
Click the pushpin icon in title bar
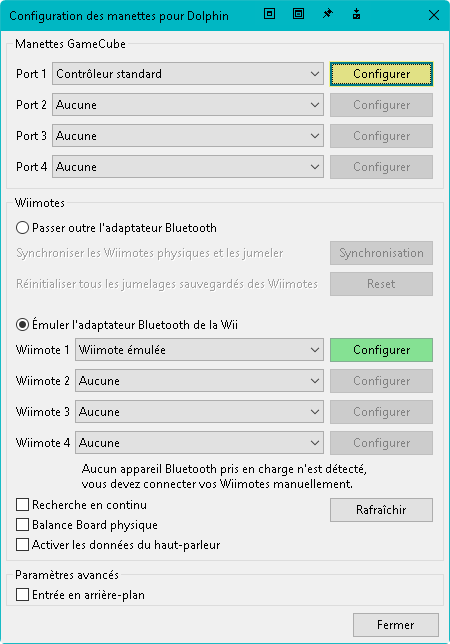(x=328, y=14)
